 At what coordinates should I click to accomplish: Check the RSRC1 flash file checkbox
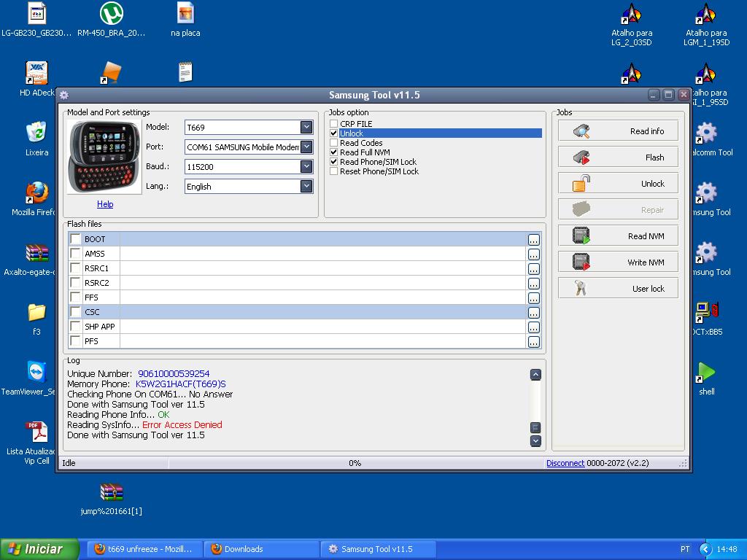pyautogui.click(x=75, y=268)
